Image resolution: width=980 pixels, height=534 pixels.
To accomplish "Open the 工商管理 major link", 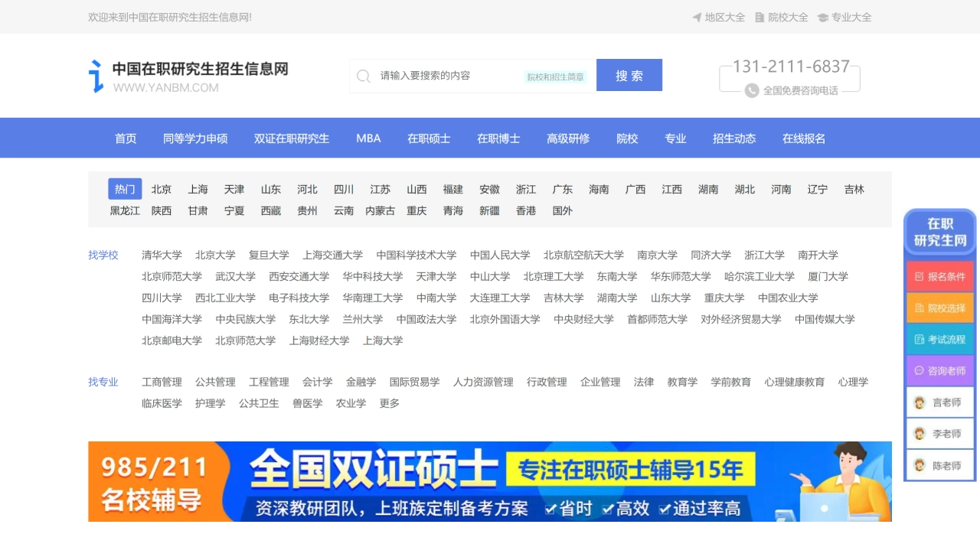I will point(162,382).
